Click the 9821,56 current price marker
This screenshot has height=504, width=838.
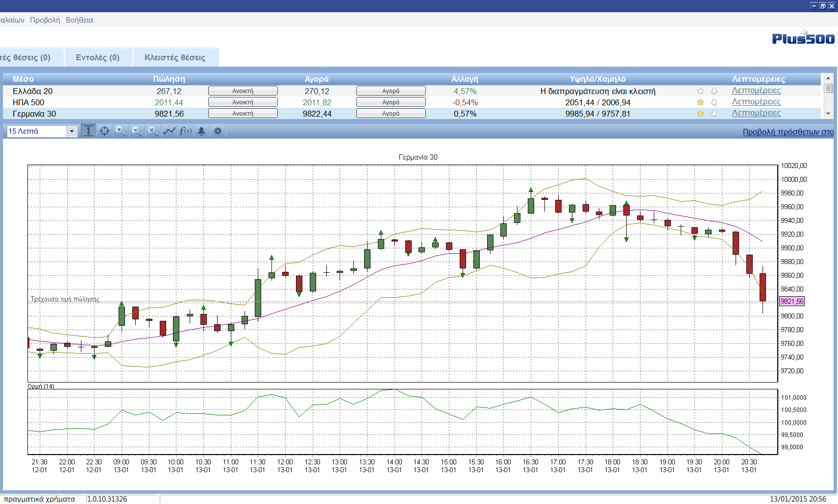(x=792, y=302)
